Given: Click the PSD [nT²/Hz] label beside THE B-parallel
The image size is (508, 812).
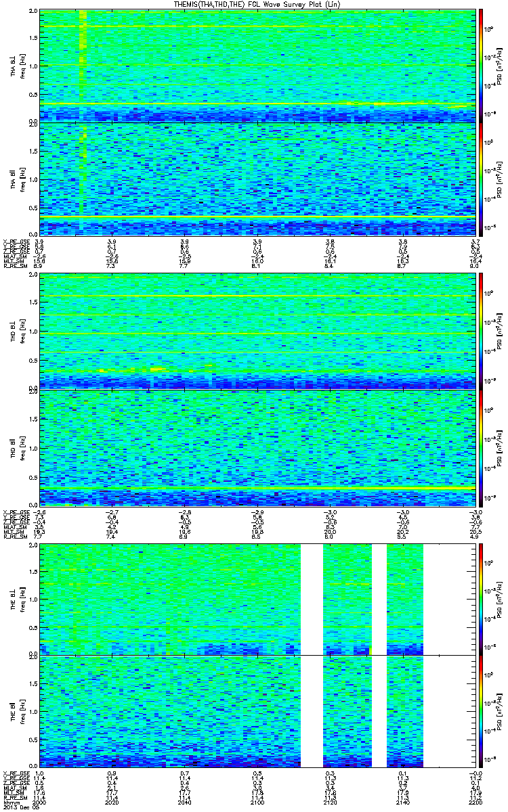Looking at the screenshot, I should click(x=499, y=710).
